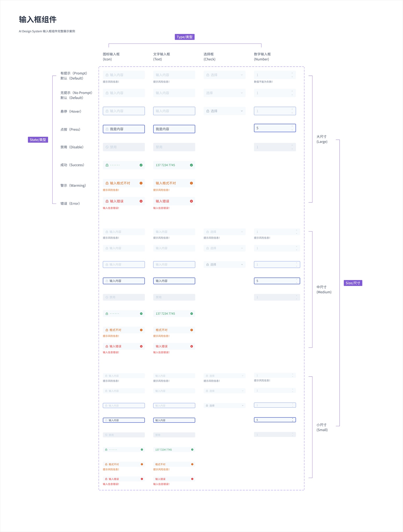Click green check icon in large 137 7234 7745 field

pyautogui.click(x=191, y=165)
